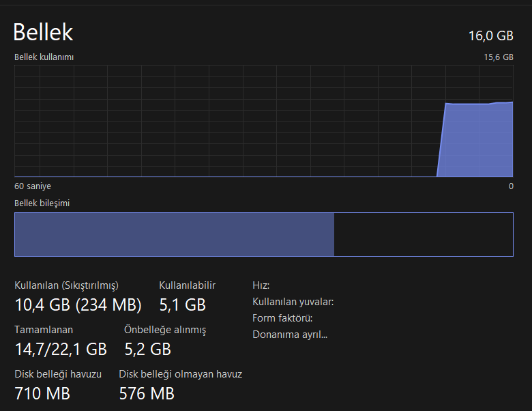Click the filled in-use section of memory composition bar

point(174,234)
